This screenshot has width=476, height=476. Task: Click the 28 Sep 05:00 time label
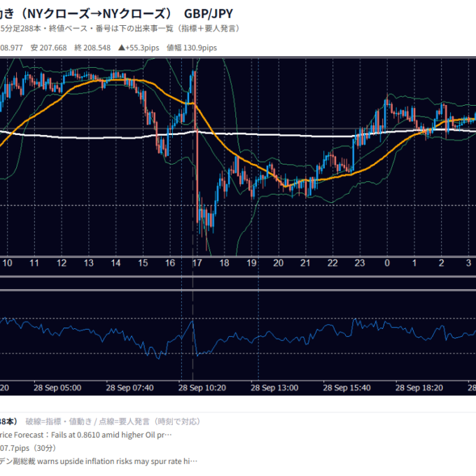coord(57,388)
